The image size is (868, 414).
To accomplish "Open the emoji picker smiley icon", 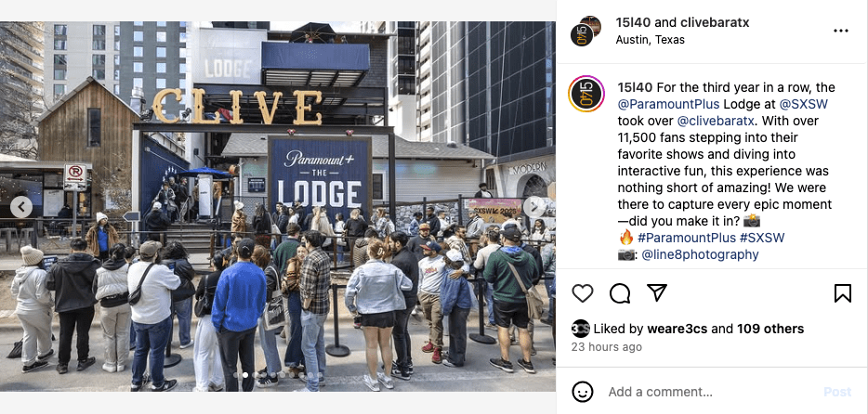I will tap(583, 392).
